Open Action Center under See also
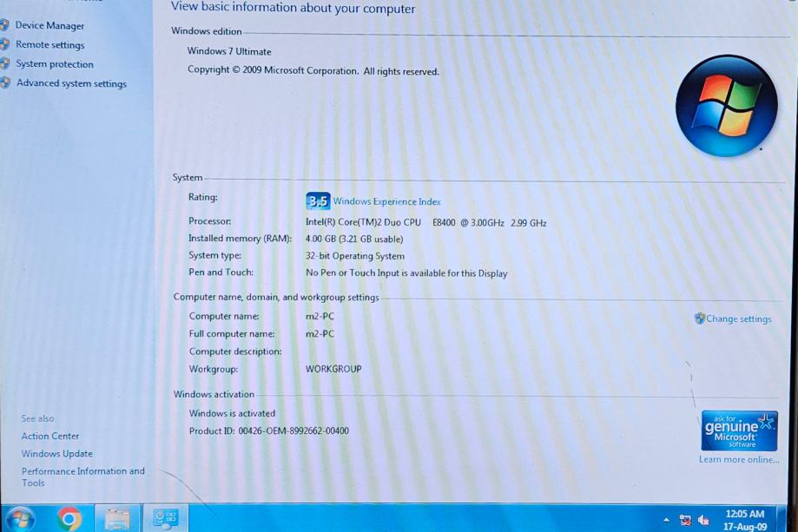 click(49, 437)
